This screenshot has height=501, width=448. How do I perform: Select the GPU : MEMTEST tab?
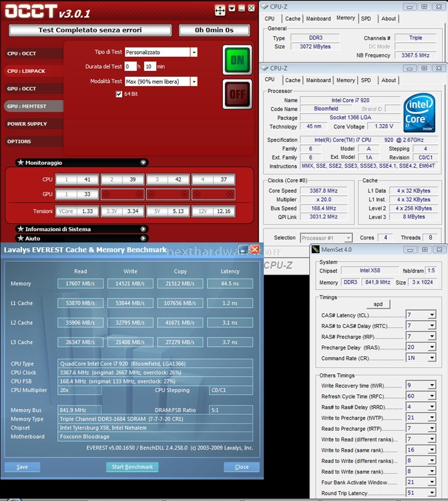(33, 106)
